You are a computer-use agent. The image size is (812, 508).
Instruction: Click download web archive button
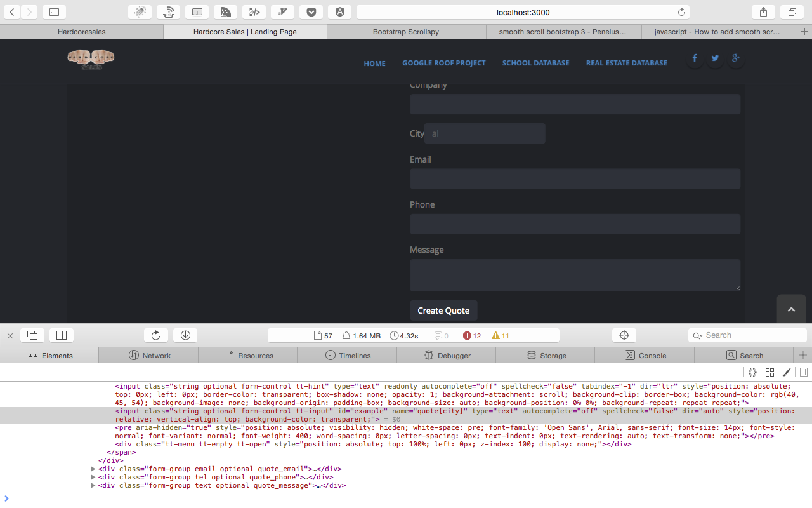[x=185, y=335]
